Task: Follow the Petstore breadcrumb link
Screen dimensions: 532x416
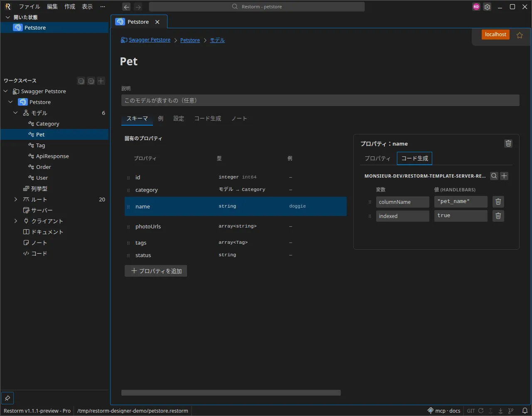Action: coord(190,40)
